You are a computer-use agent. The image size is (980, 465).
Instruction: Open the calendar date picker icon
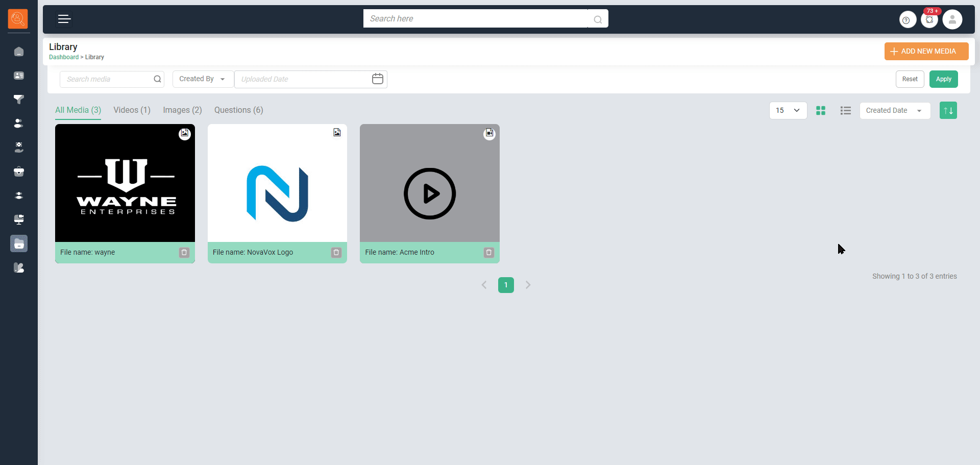point(378,79)
